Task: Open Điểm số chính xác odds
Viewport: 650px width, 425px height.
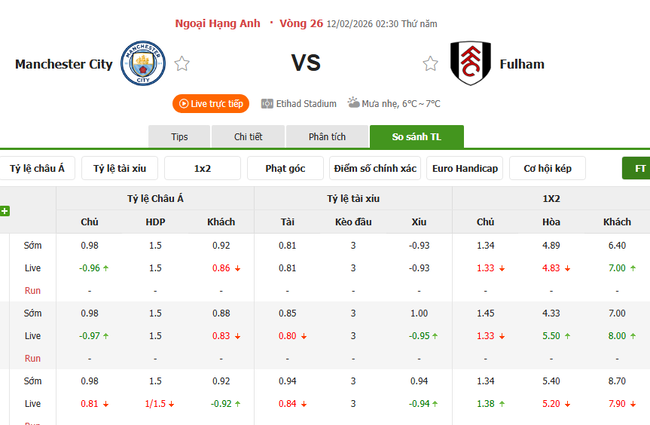Action: click(375, 168)
